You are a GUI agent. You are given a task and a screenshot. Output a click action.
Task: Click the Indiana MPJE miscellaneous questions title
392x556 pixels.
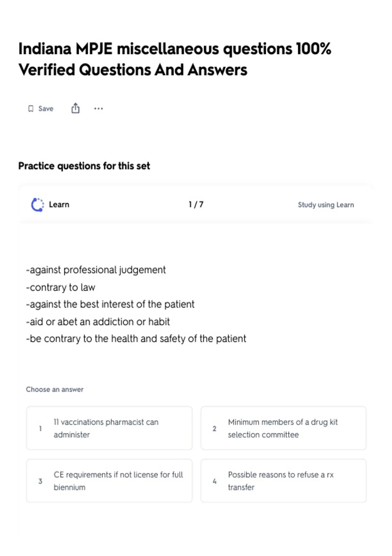pyautogui.click(x=175, y=59)
